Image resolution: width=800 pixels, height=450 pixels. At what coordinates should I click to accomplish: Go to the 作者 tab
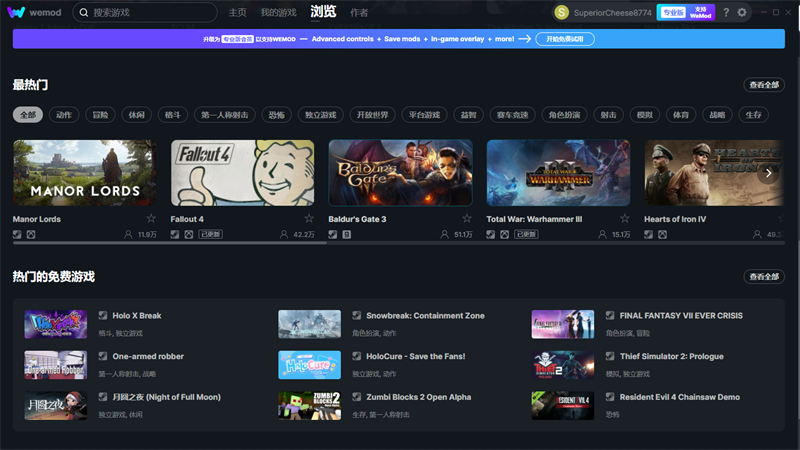tap(359, 12)
